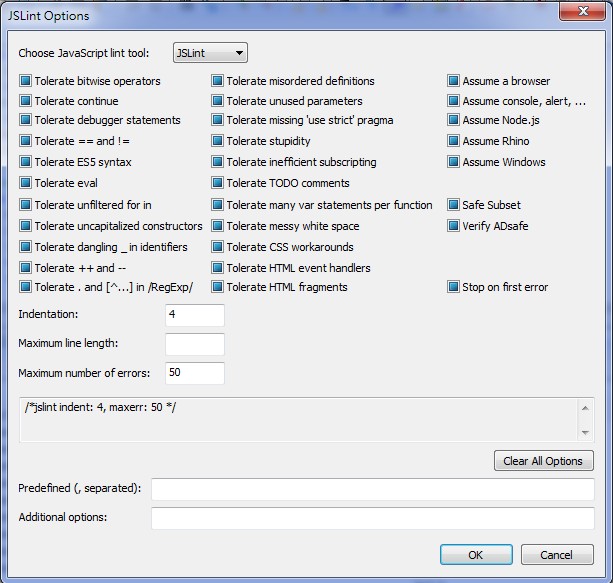The height and width of the screenshot is (583, 613).
Task: Click the Maximum line length field
Action: pyautogui.click(x=195, y=344)
